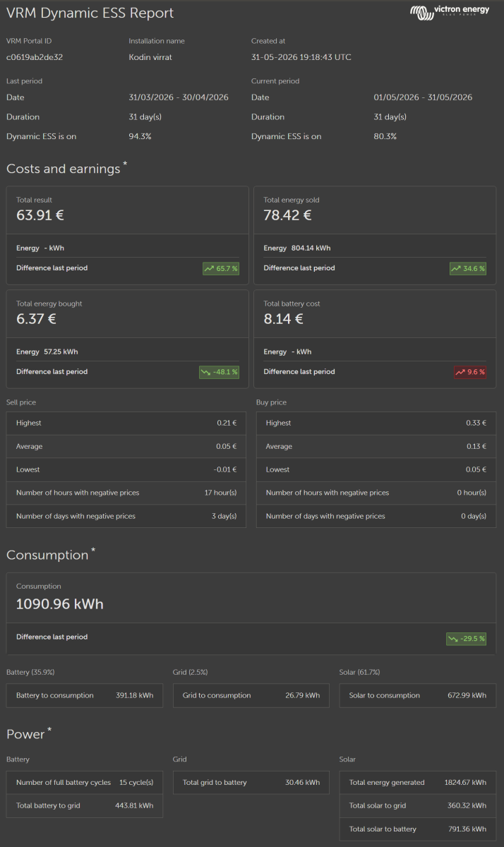Select the Total grid to battery 30.46 kWh value
The image size is (504, 847).
pos(303,782)
